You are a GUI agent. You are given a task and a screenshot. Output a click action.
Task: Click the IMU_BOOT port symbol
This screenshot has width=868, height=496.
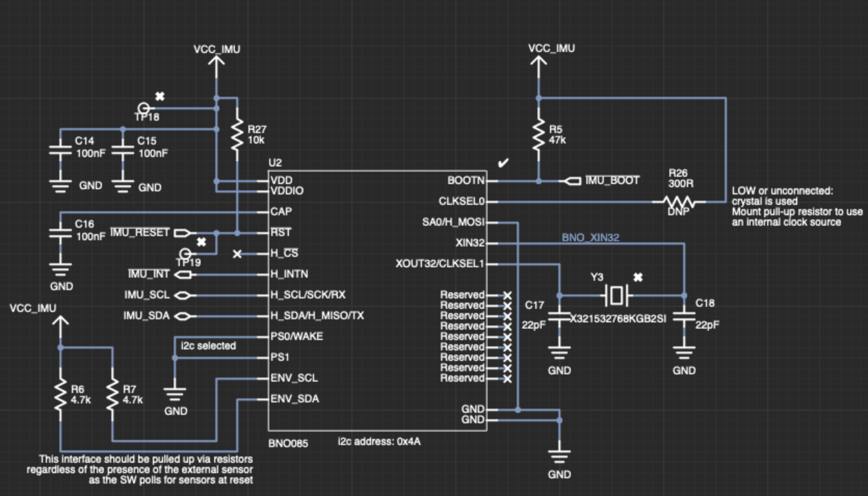[572, 181]
